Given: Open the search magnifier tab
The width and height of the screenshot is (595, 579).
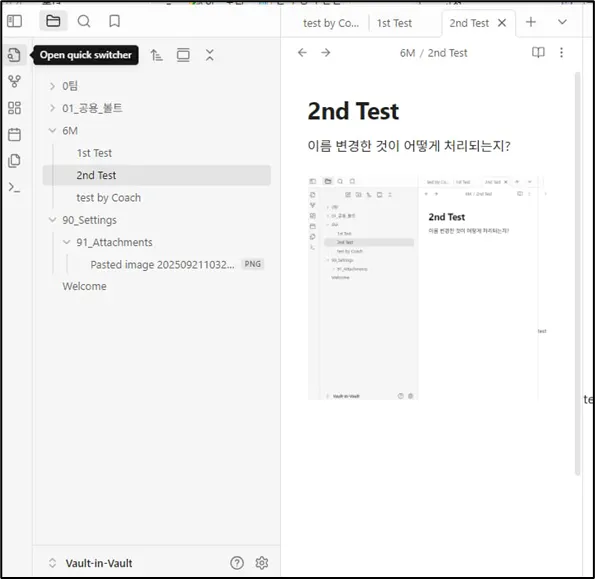Looking at the screenshot, I should click(x=84, y=21).
